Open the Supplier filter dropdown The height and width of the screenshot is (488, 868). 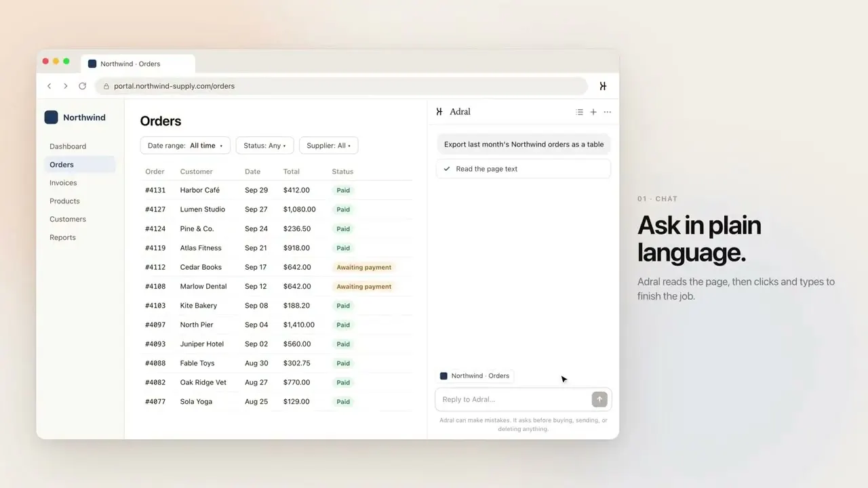tap(329, 146)
